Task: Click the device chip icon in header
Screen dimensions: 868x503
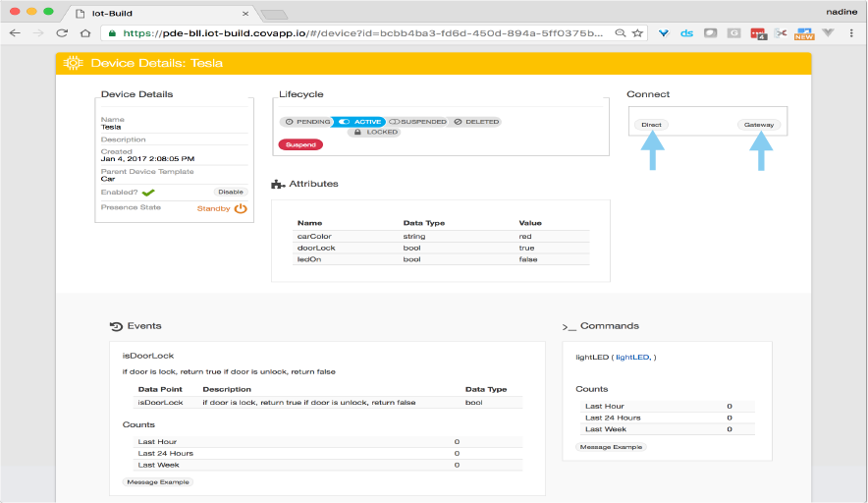Action: click(73, 63)
